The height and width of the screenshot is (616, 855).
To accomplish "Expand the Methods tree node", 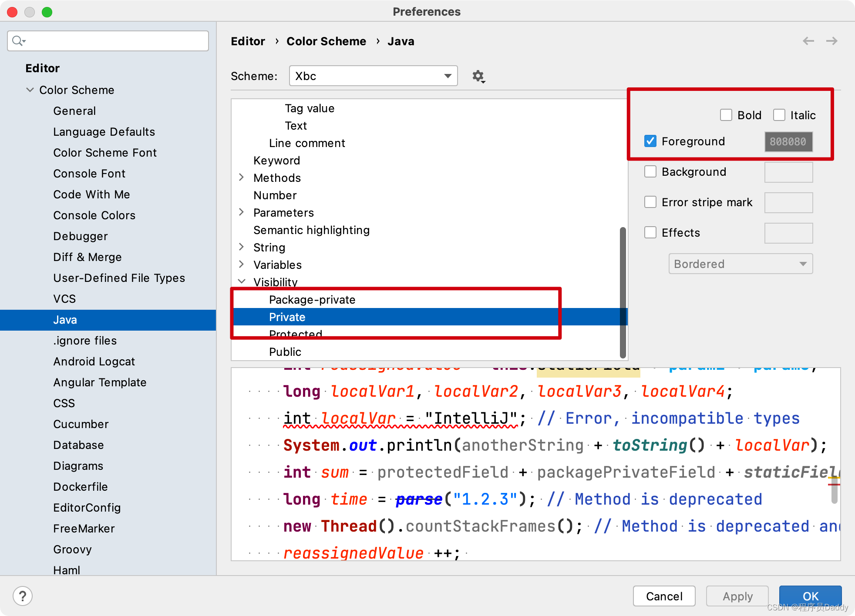I will (242, 177).
